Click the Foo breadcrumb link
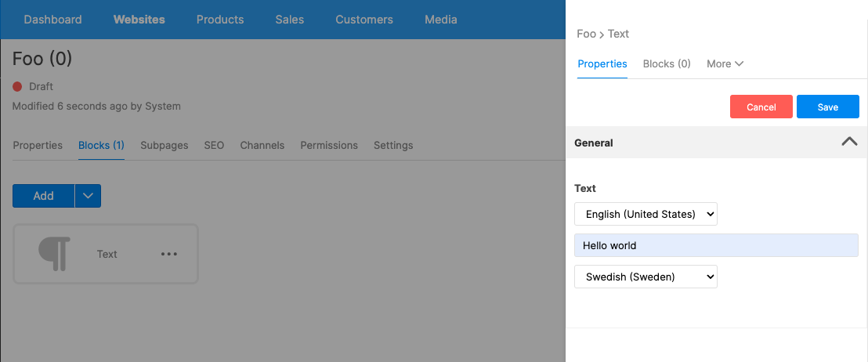Viewport: 868px width, 362px height. pyautogui.click(x=586, y=34)
